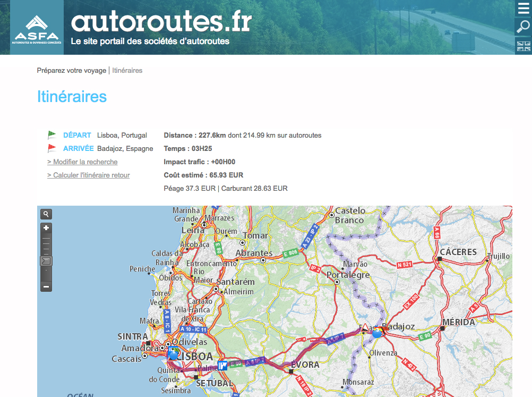Click the red arrival flag icon
The height and width of the screenshot is (397, 532).
tap(52, 148)
